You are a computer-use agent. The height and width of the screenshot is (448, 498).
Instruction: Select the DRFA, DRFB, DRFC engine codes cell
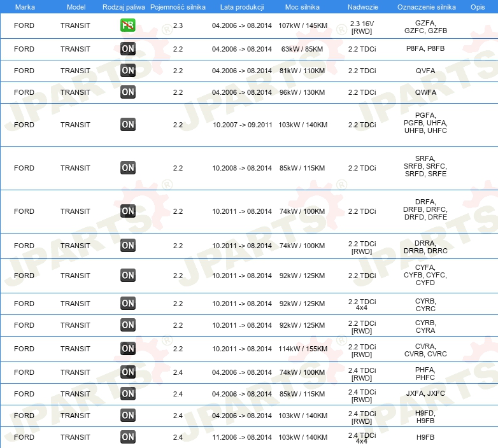click(x=425, y=209)
